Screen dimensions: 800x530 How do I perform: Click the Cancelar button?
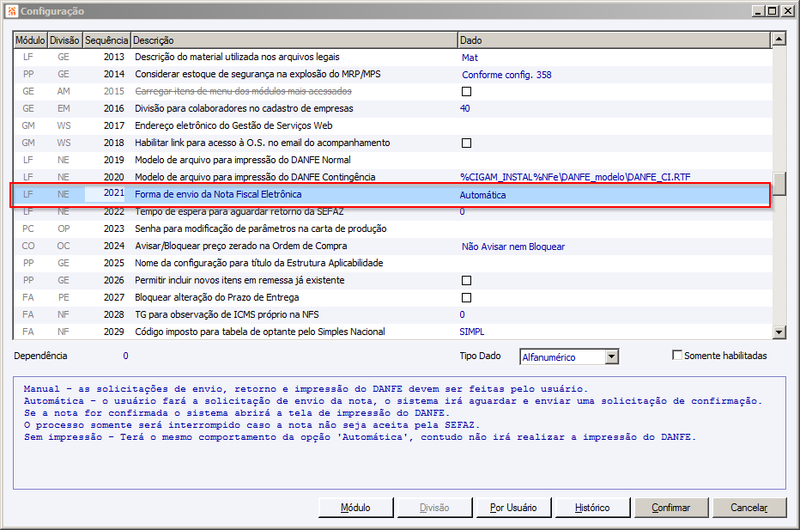click(749, 508)
